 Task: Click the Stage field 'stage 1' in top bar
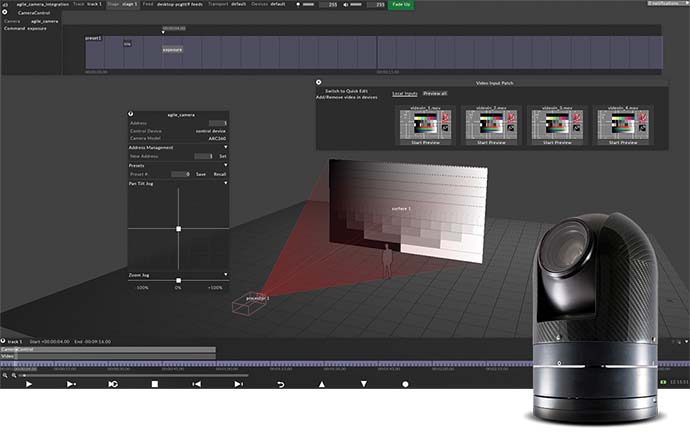point(129,4)
